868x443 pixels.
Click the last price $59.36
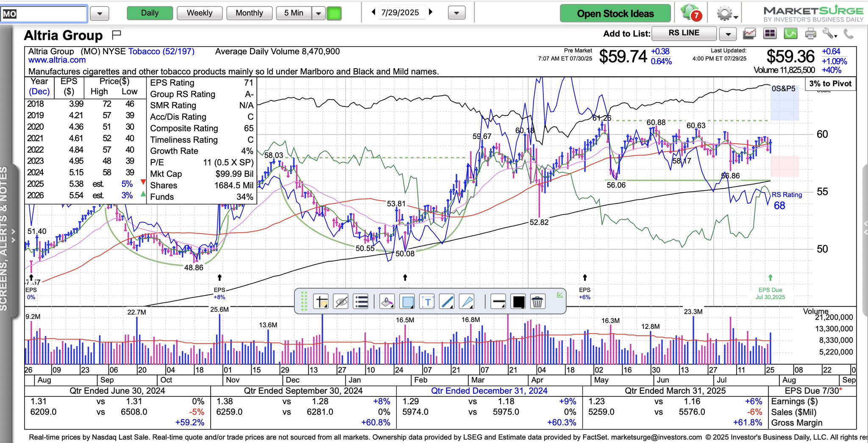point(790,56)
